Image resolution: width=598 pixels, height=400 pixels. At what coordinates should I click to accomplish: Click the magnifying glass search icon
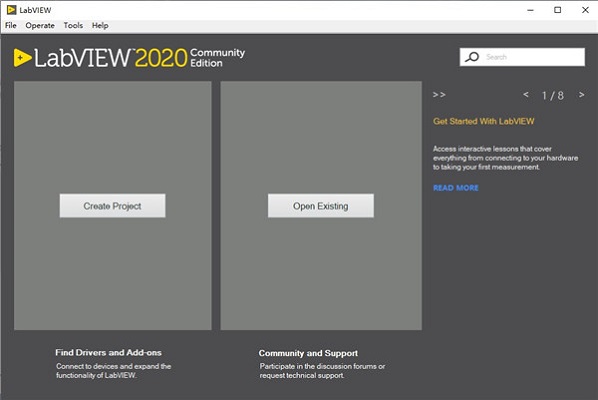pyautogui.click(x=472, y=57)
